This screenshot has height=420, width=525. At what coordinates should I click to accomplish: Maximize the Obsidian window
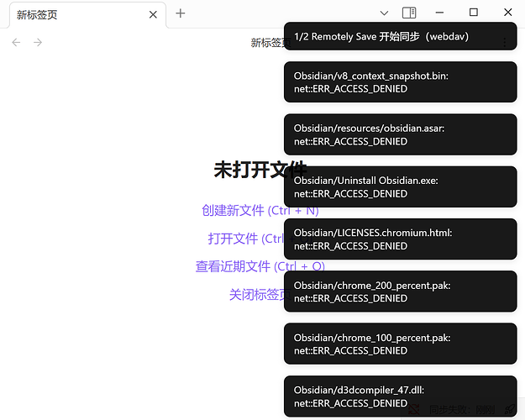click(x=474, y=13)
